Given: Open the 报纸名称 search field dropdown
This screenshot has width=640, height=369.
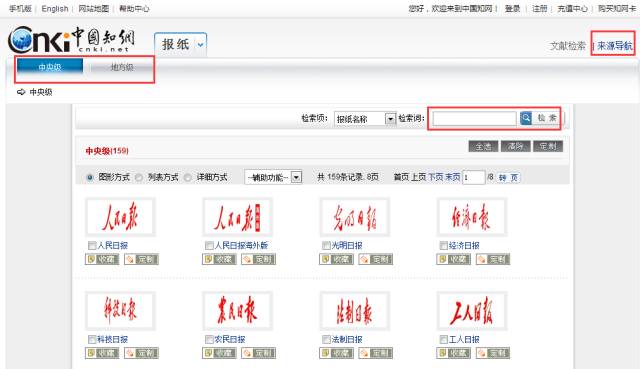Looking at the screenshot, I should [365, 119].
